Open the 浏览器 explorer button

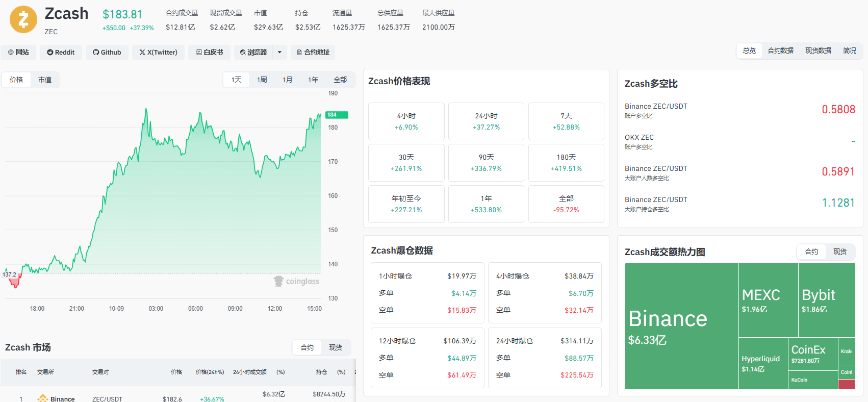pyautogui.click(x=253, y=52)
